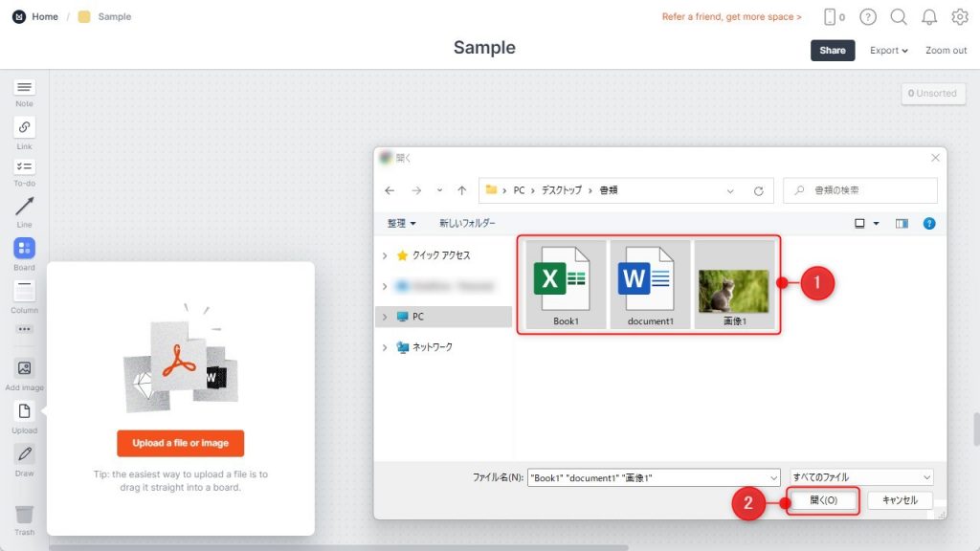Go up one folder level in dialog
Screen dimensions: 980x551
pos(462,190)
